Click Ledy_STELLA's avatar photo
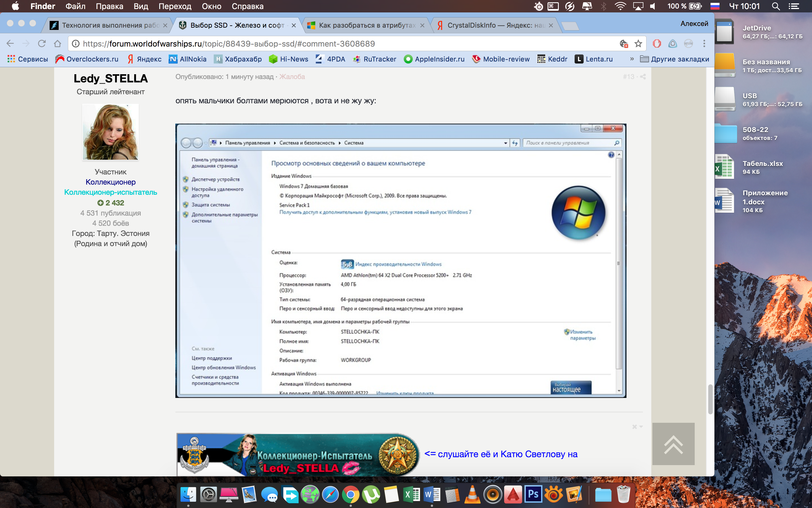The height and width of the screenshot is (508, 812). tap(111, 132)
